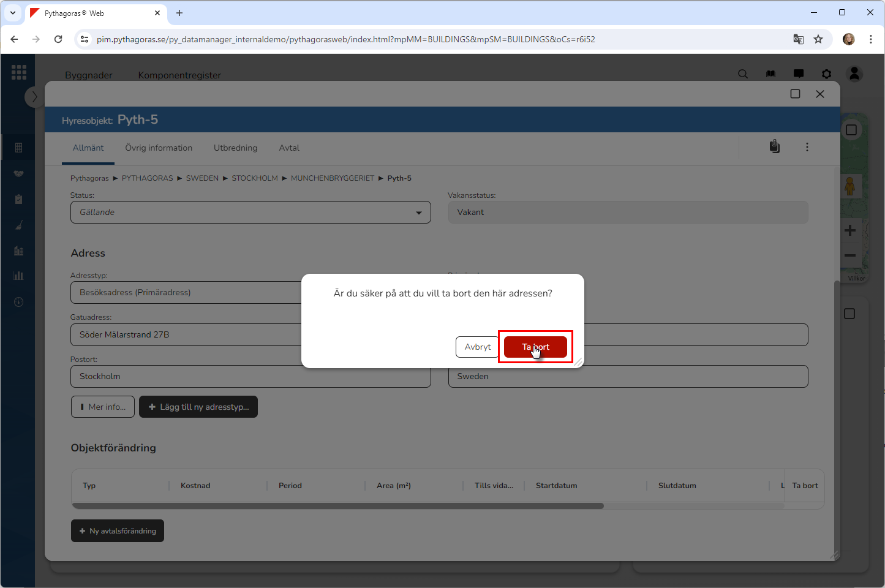
Task: Switch to the Övrig information tab
Action: coord(159,148)
